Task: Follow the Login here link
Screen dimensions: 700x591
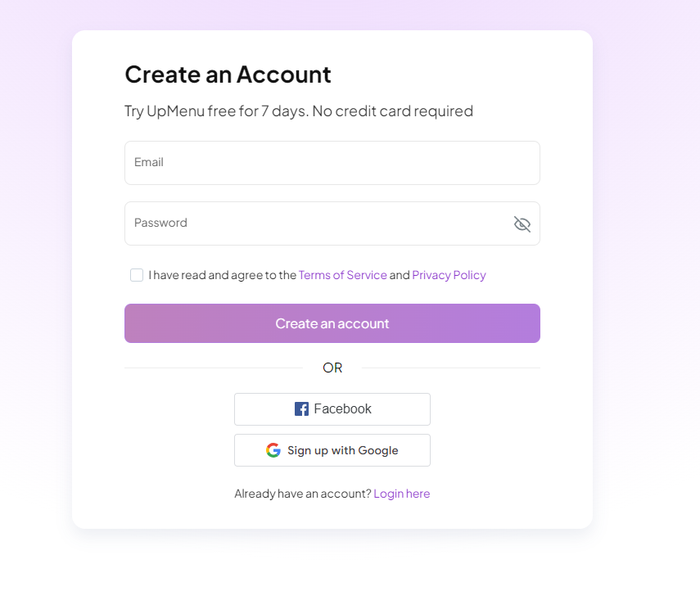Action: (401, 494)
